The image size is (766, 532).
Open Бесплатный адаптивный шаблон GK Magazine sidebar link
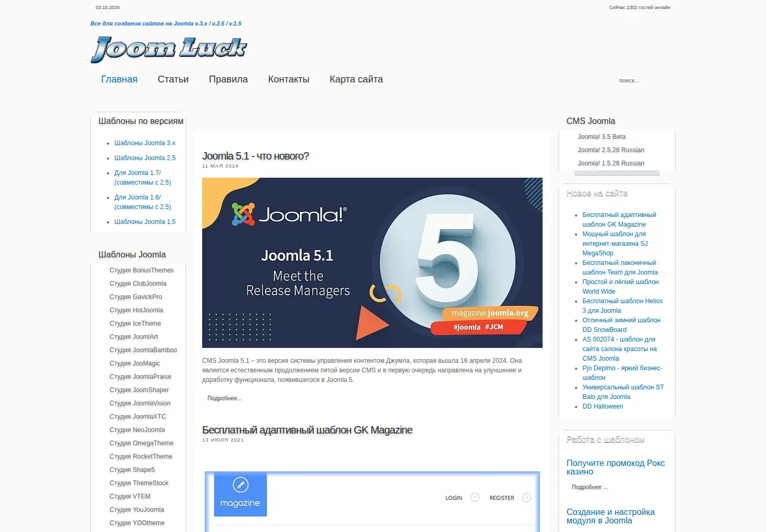(619, 220)
